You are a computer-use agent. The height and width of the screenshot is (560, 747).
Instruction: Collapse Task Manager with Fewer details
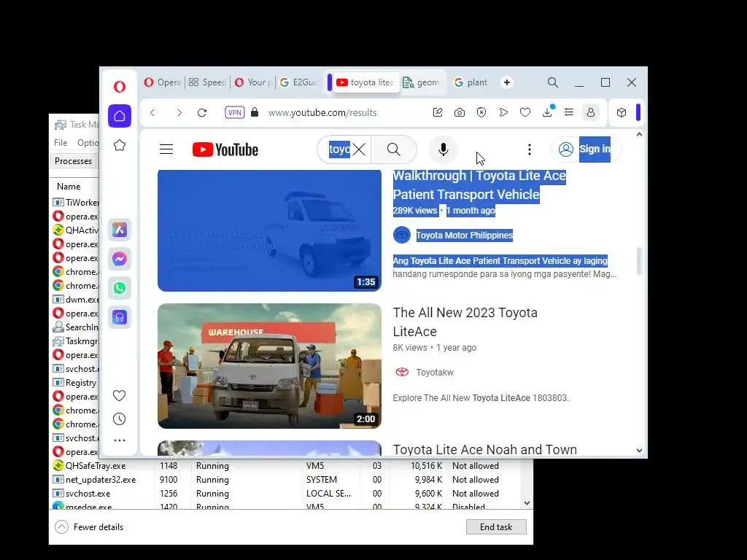point(89,527)
